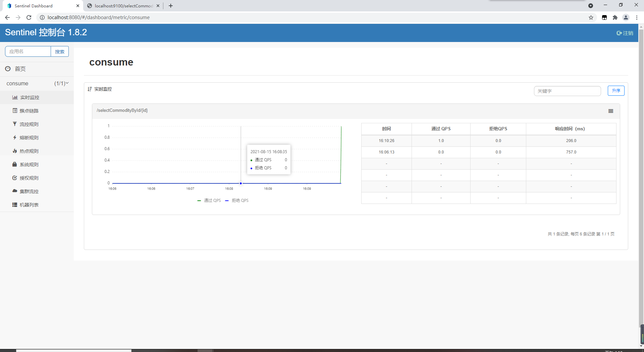Click 拒绝QPS column header

[498, 129]
